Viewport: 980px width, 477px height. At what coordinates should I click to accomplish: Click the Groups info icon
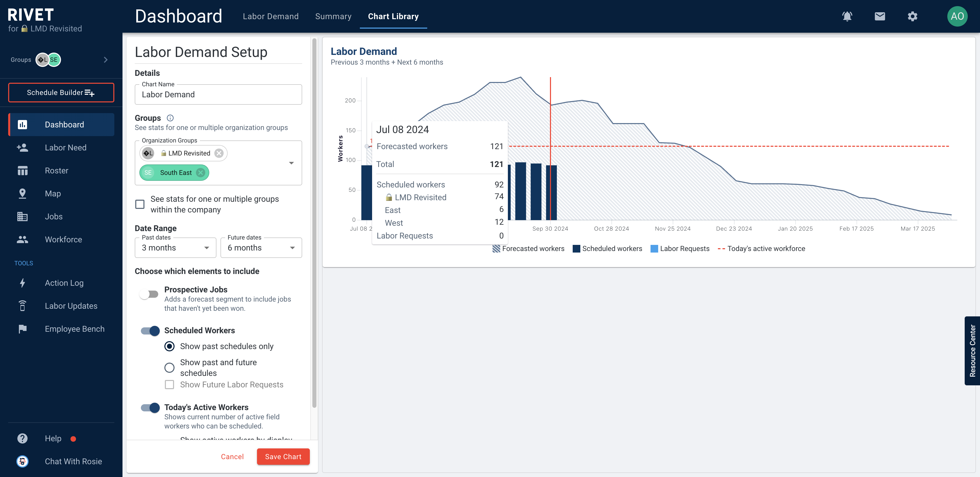(x=170, y=118)
